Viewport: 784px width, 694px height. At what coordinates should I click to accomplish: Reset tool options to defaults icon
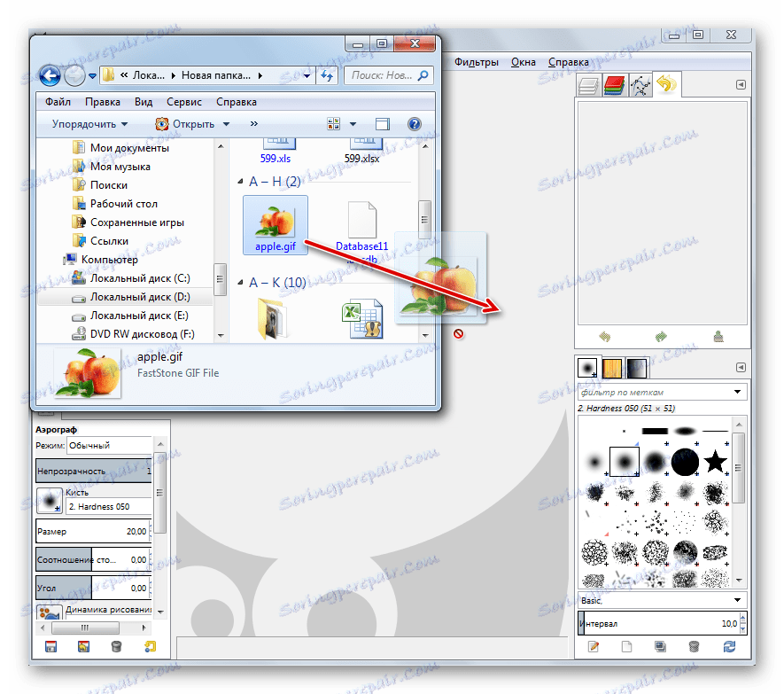[150, 646]
